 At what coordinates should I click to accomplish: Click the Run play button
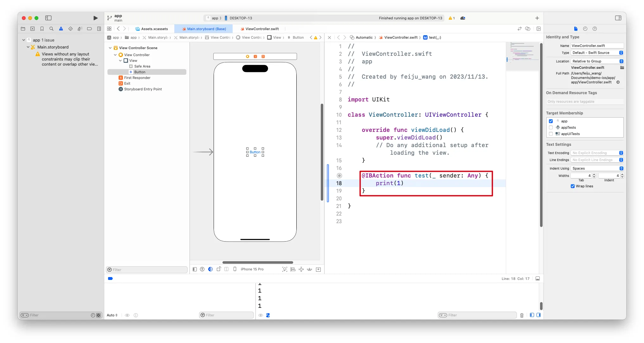pyautogui.click(x=95, y=18)
